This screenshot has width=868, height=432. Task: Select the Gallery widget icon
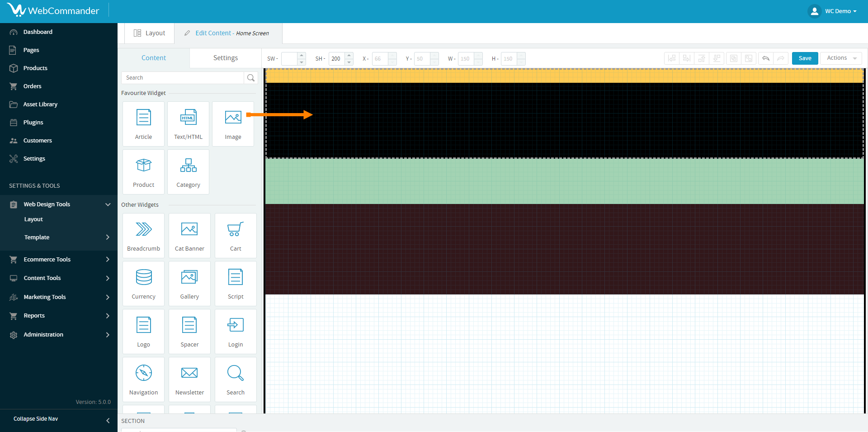189,277
